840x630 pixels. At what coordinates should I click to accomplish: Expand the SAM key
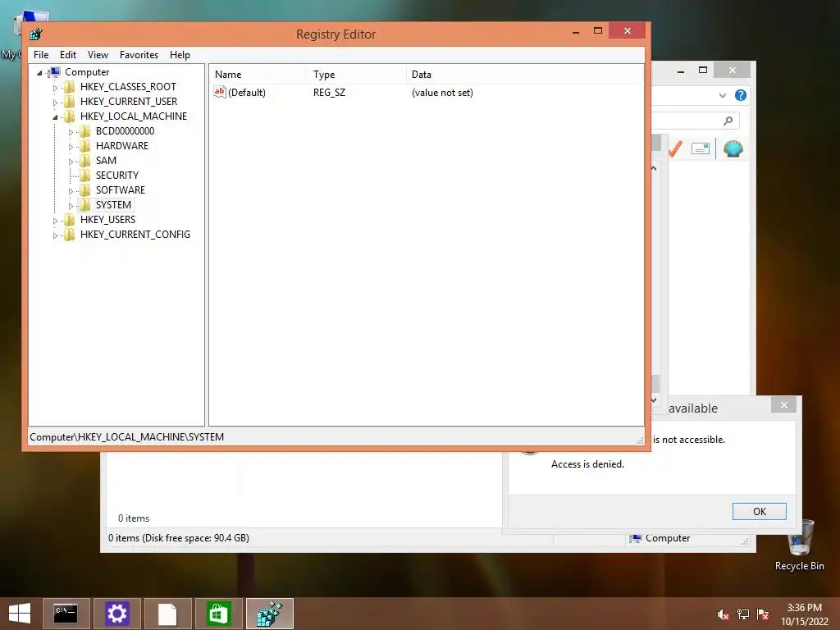click(71, 162)
